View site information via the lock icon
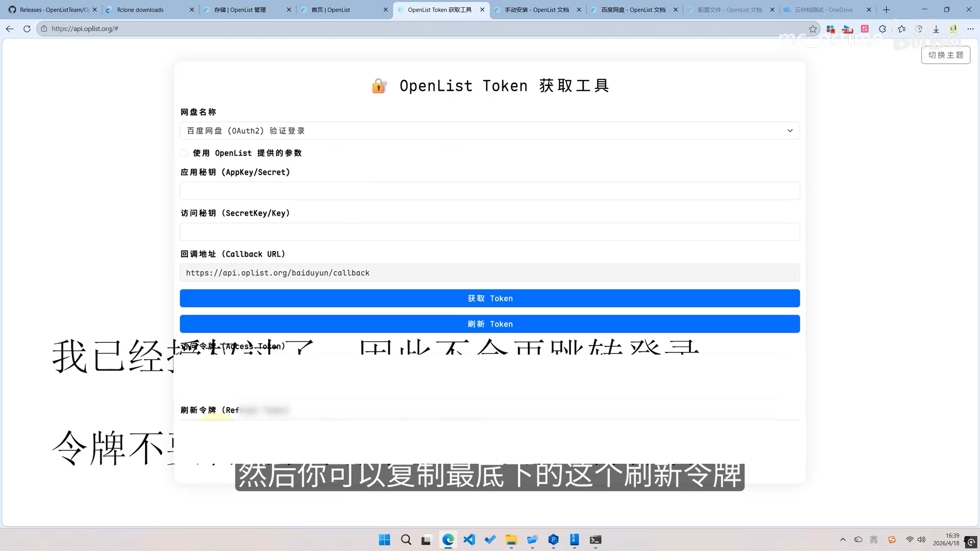 (x=44, y=29)
